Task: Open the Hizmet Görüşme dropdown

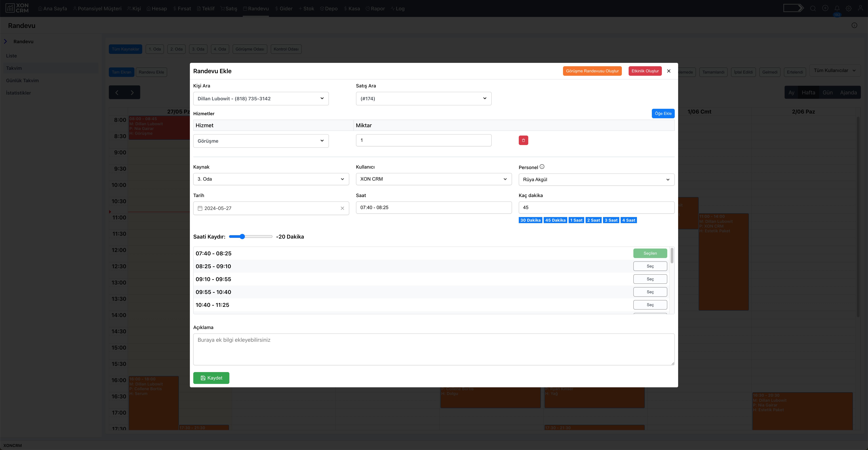Action: pyautogui.click(x=261, y=141)
